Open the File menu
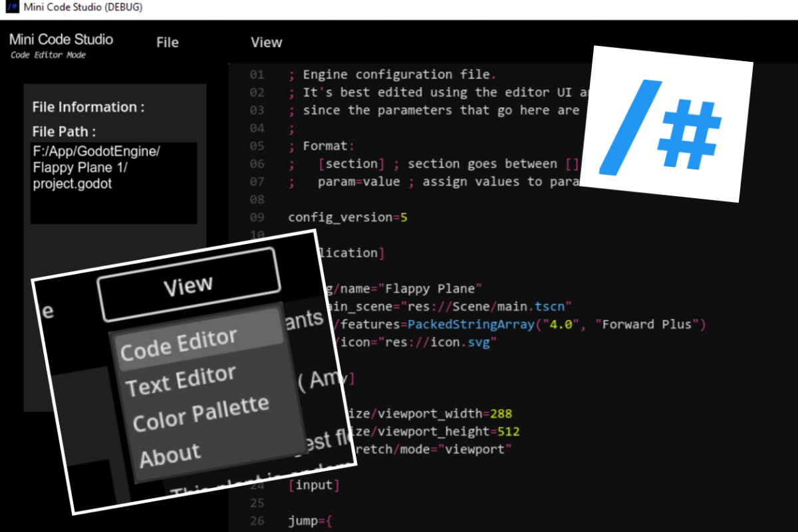798x532 pixels. click(x=168, y=43)
